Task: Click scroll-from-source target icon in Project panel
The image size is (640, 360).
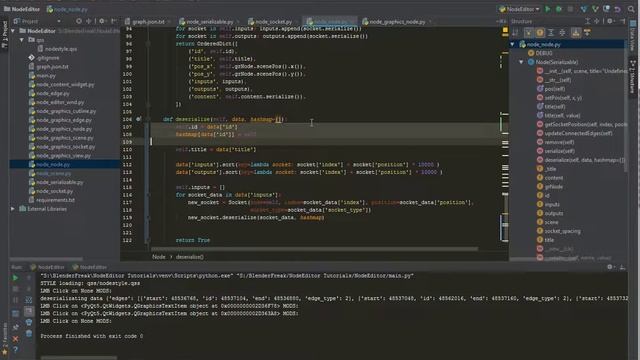Action: [79, 21]
